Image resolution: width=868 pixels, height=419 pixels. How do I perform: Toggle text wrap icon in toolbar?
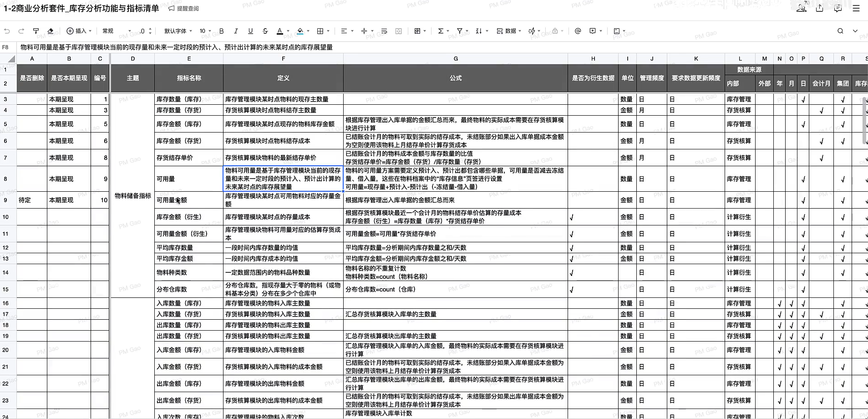click(384, 31)
